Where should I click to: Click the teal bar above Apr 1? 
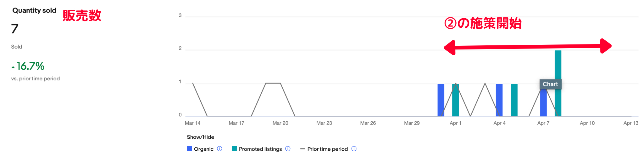tap(455, 100)
